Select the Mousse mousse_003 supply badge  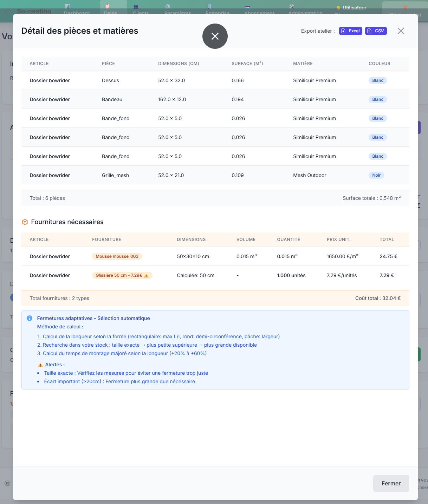pyautogui.click(x=117, y=256)
